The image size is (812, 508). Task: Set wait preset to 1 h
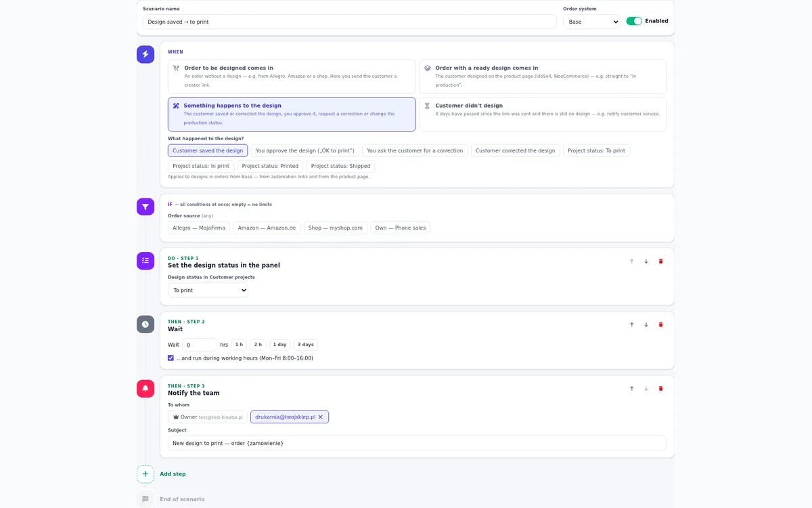(x=239, y=345)
